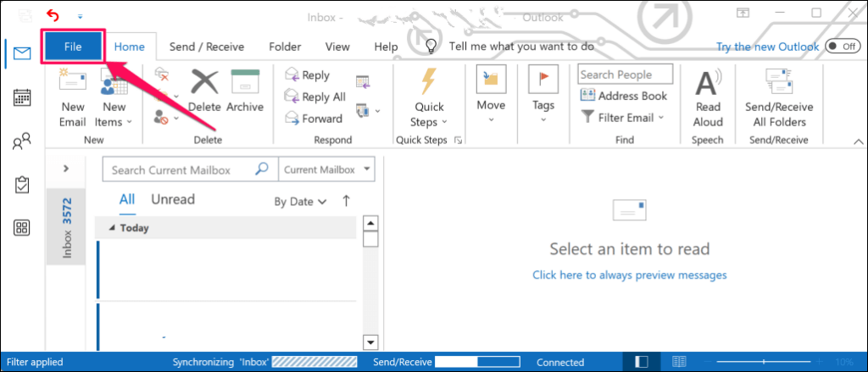Viewport: 868px width, 372px height.
Task: Open the Tasks clipboard icon
Action: click(x=23, y=185)
